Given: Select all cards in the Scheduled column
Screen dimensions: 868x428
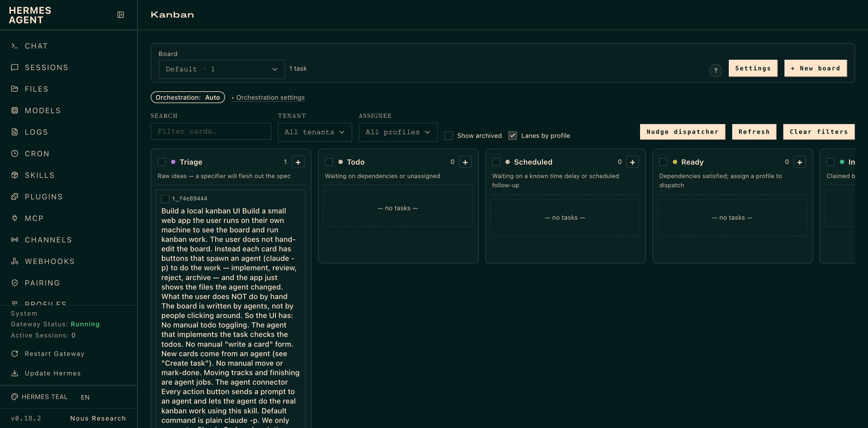Looking at the screenshot, I should [x=496, y=162].
